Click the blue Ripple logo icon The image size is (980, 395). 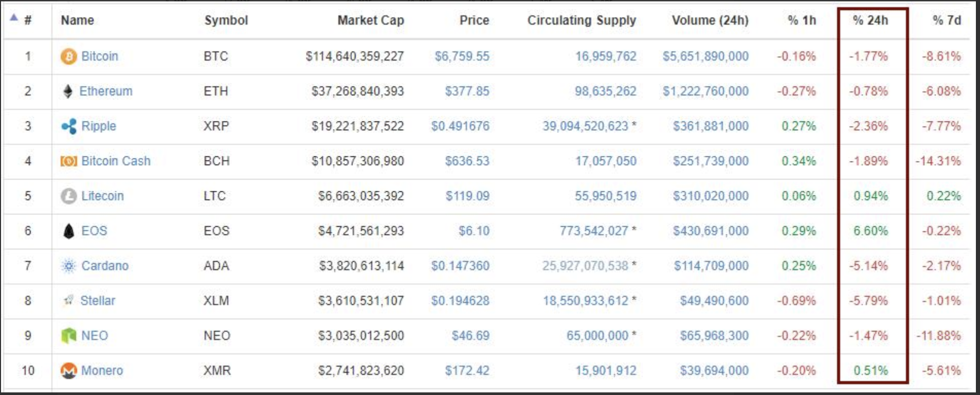point(68,126)
